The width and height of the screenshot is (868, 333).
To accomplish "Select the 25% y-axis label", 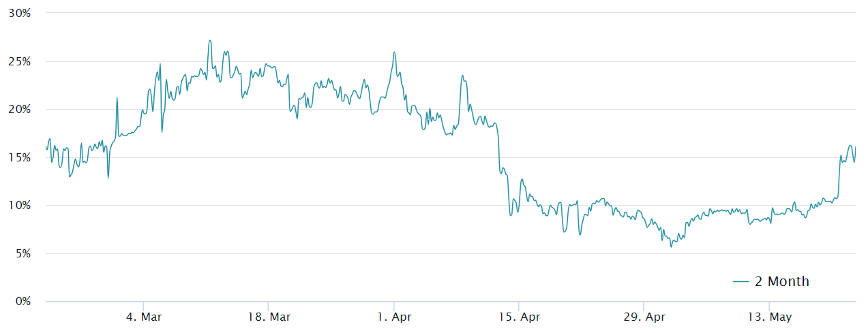I will [x=20, y=61].
